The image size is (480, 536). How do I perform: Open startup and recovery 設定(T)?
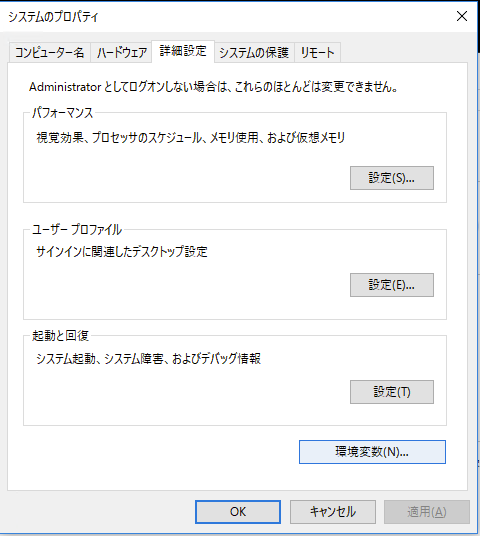tap(392, 392)
